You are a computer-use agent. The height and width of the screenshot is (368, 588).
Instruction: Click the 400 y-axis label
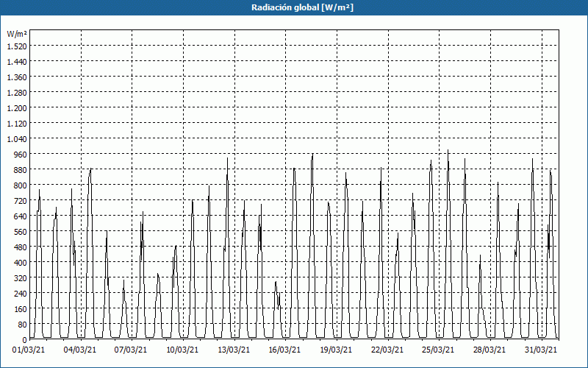click(21, 263)
